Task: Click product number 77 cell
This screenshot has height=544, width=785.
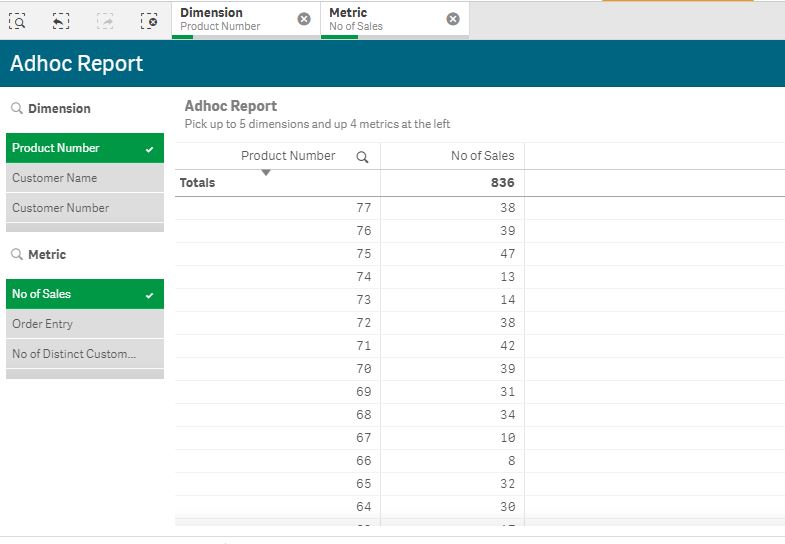Action: click(x=363, y=208)
